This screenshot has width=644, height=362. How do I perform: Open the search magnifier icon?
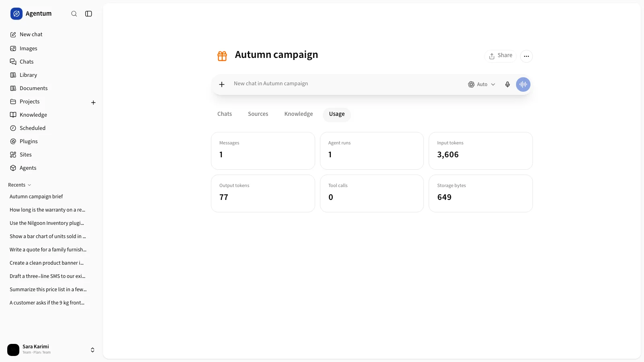point(74,14)
